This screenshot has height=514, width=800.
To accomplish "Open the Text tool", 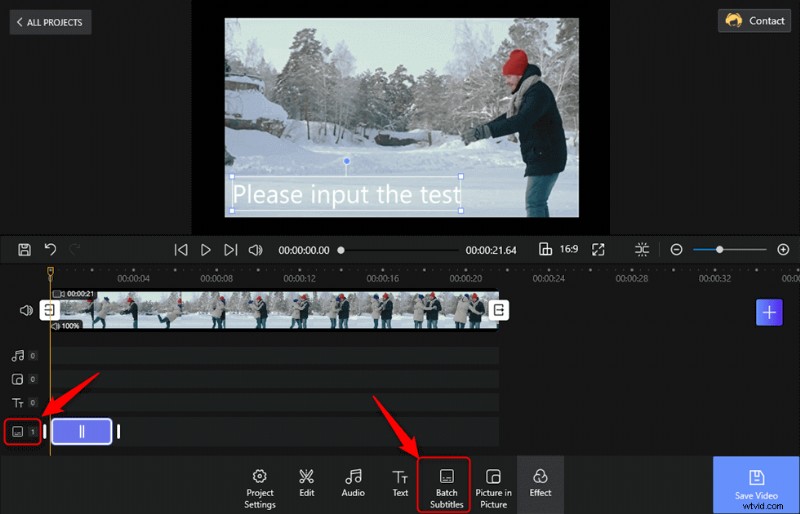I will tap(400, 483).
